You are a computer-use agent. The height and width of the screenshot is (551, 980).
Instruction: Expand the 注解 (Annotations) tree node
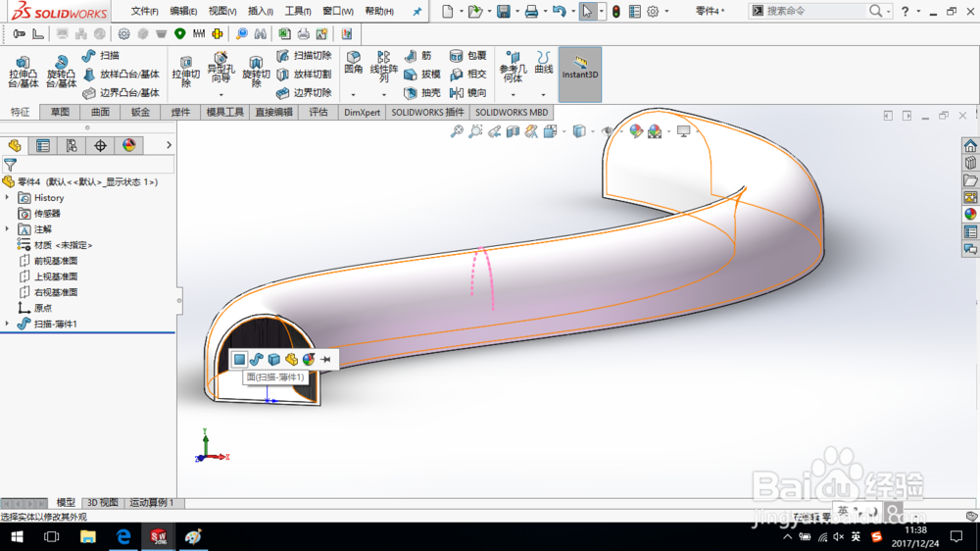coord(8,228)
